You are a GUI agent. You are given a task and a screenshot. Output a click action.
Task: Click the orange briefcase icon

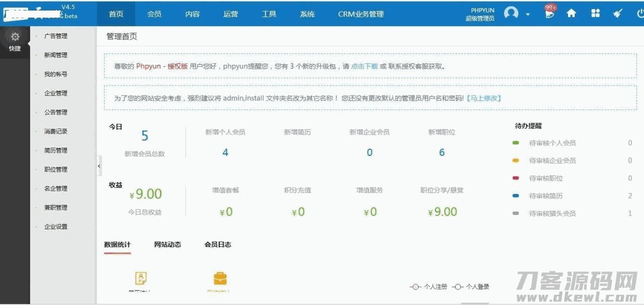[220, 278]
